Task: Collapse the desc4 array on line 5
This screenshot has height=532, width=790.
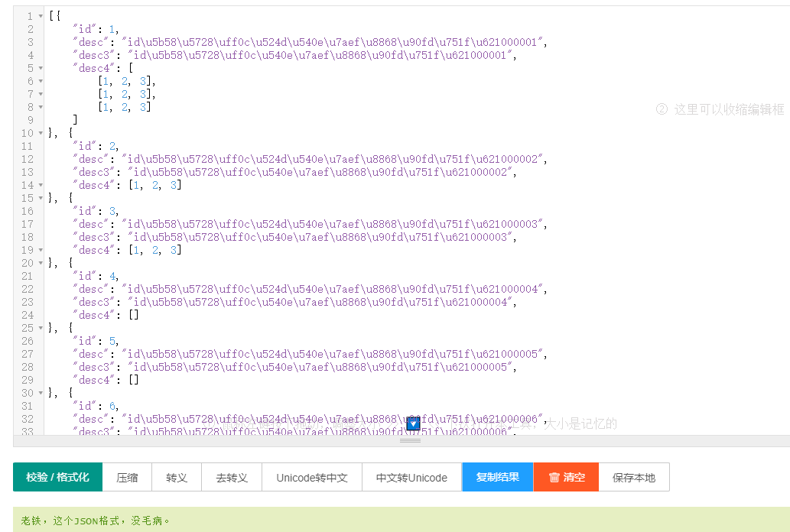Action: coord(40,67)
